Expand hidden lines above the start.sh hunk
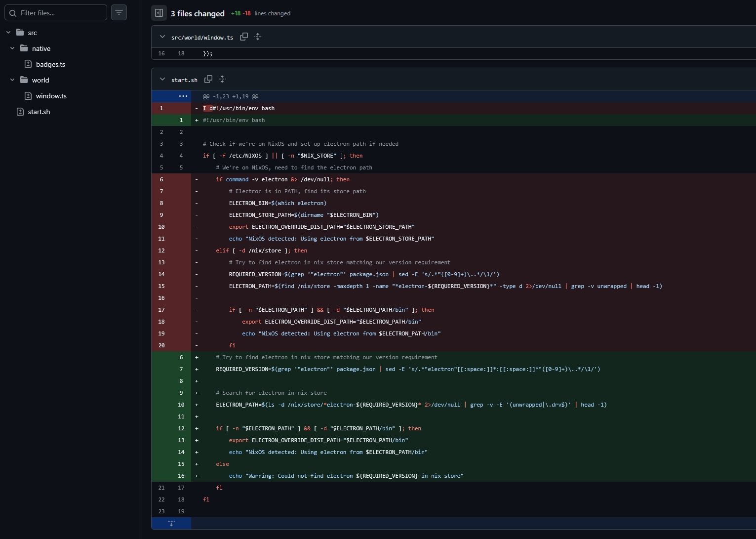 (183, 96)
